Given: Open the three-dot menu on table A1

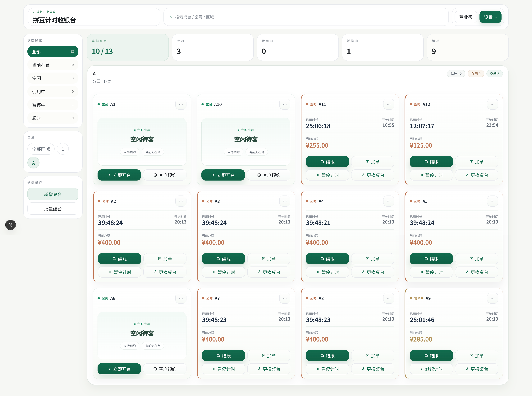Looking at the screenshot, I should pos(181,104).
